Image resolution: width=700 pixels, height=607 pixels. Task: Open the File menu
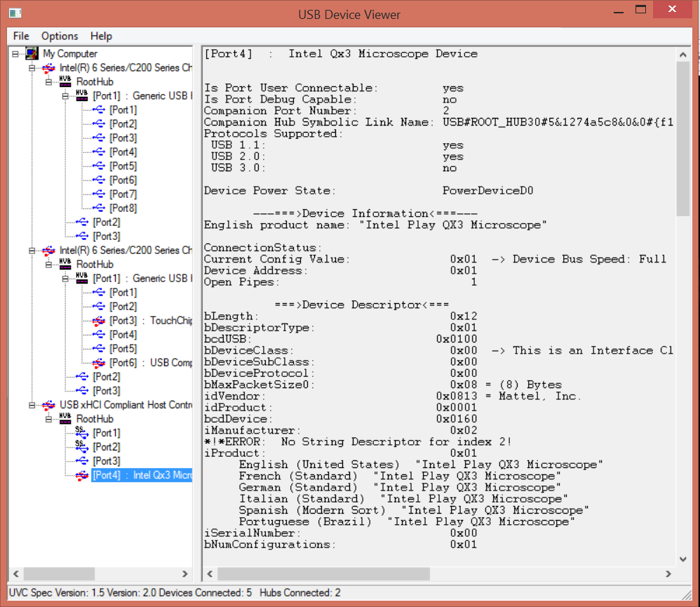(x=20, y=36)
